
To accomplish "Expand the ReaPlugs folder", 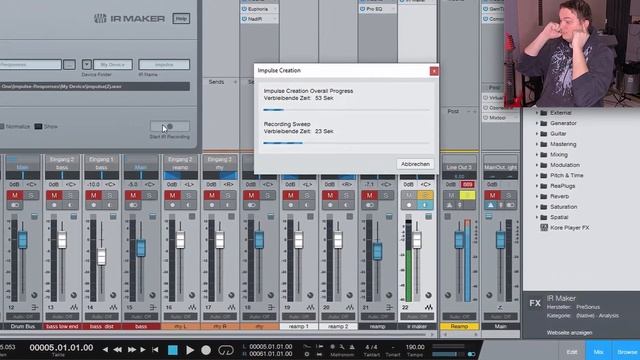I will point(537,186).
